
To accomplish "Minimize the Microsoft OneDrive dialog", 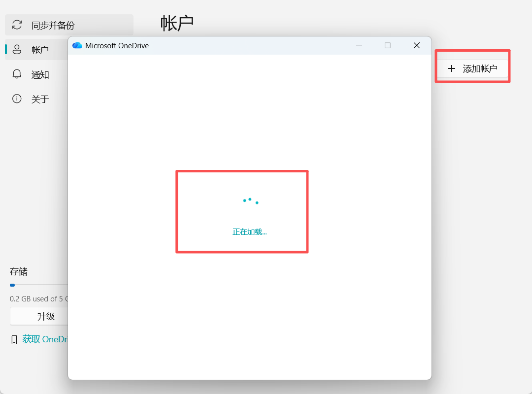I will pyautogui.click(x=359, y=45).
